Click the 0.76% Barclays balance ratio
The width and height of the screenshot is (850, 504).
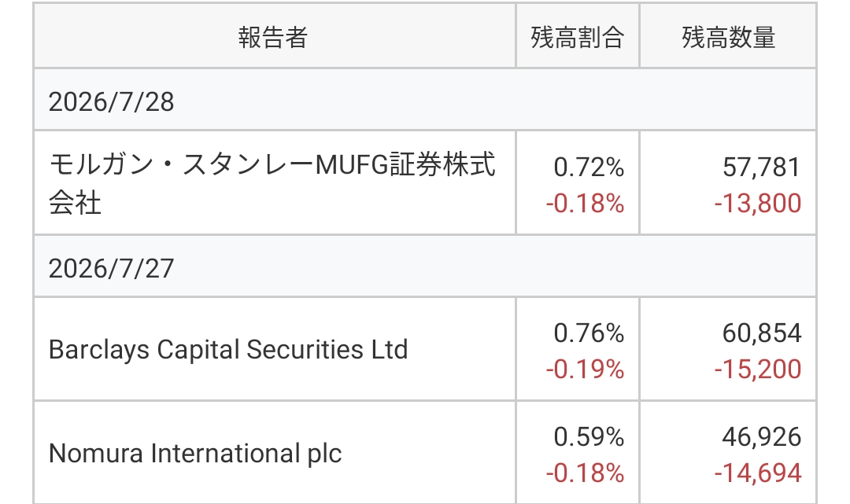click(589, 333)
